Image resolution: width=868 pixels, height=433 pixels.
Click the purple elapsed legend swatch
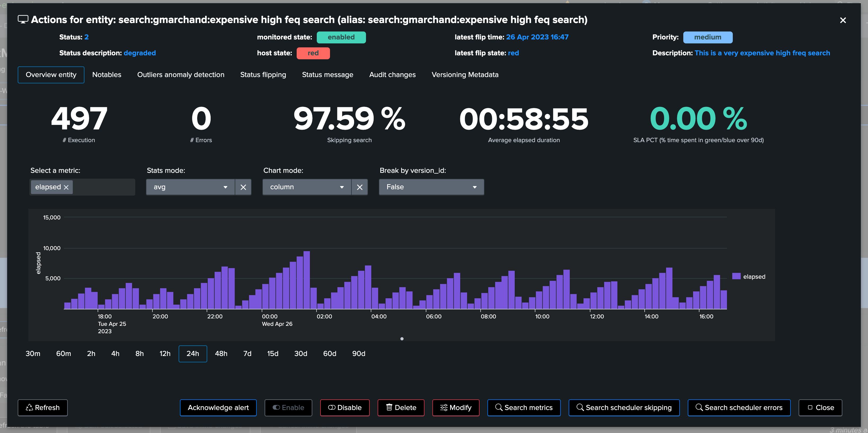coord(736,276)
